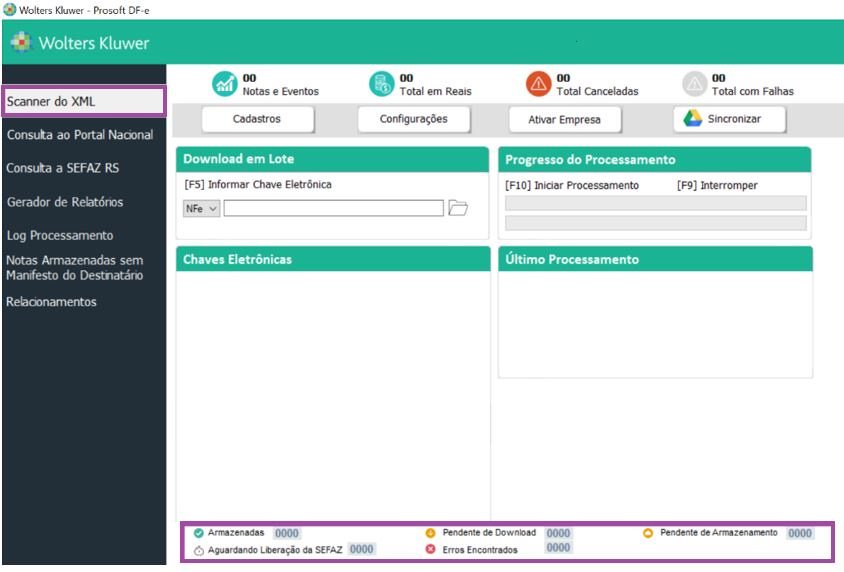Select Scanner do XML in the sidebar
The width and height of the screenshot is (844, 572).
tap(84, 101)
